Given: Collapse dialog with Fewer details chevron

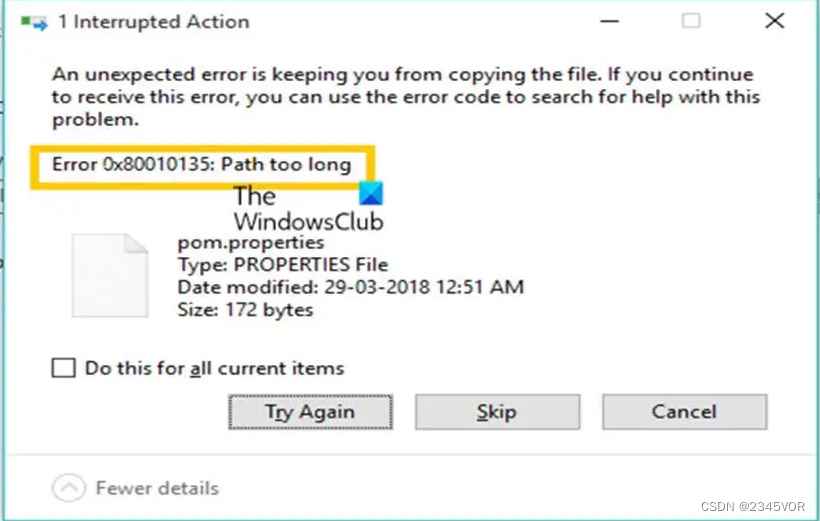Looking at the screenshot, I should click(x=68, y=488).
